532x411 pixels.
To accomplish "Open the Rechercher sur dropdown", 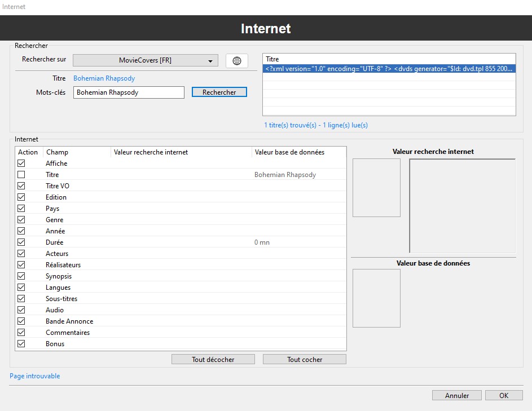I will click(x=146, y=61).
